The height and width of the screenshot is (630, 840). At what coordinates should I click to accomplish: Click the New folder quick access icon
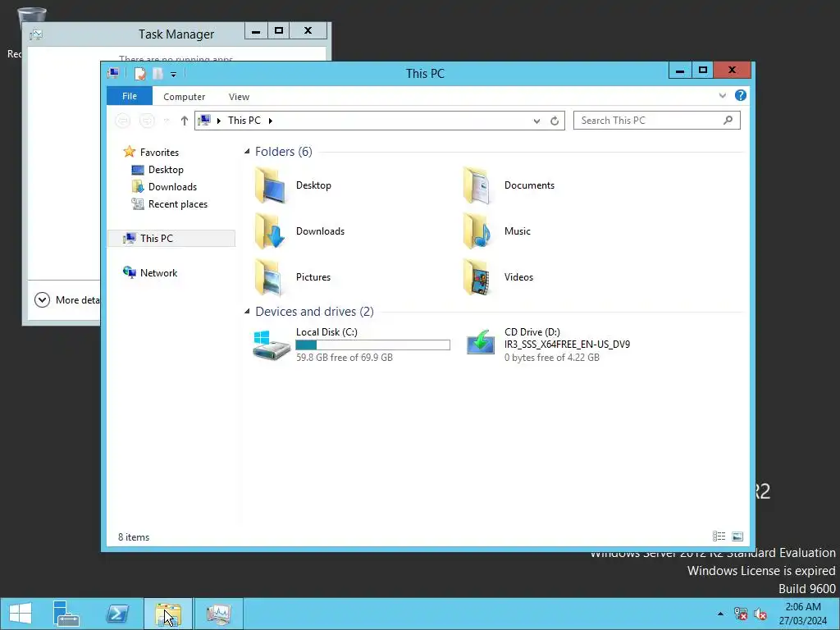(x=158, y=73)
